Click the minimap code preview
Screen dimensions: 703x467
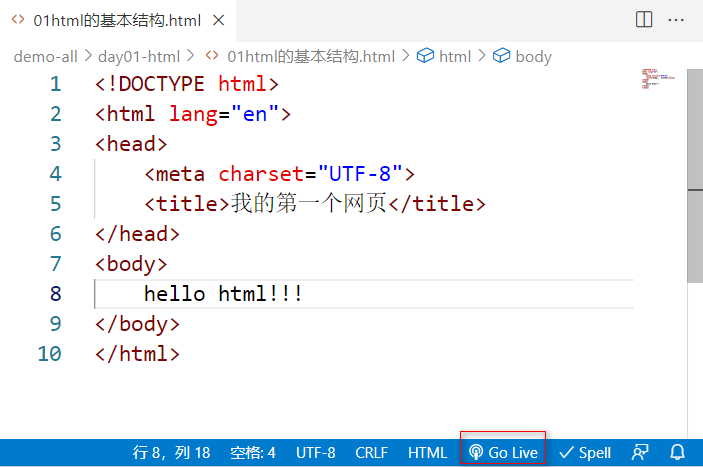659,80
